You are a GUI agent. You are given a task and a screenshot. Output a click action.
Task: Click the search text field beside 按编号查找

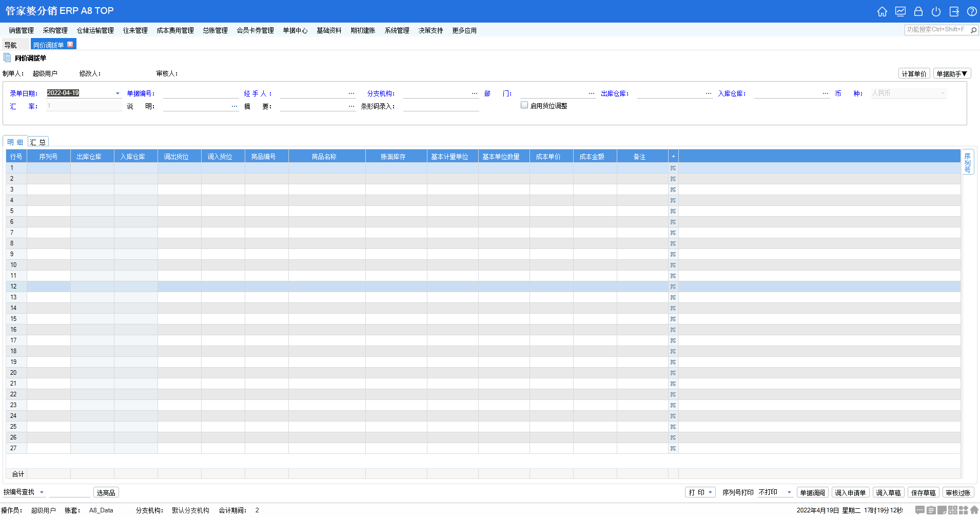(x=69, y=492)
